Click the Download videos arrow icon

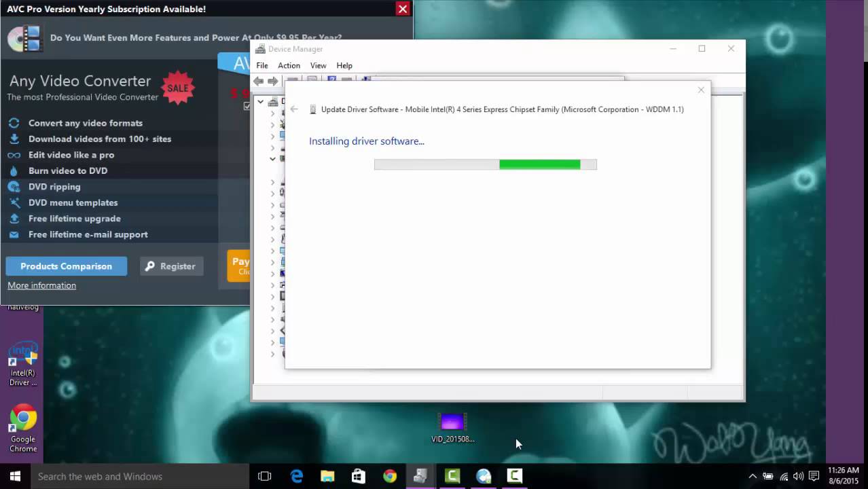coord(14,139)
